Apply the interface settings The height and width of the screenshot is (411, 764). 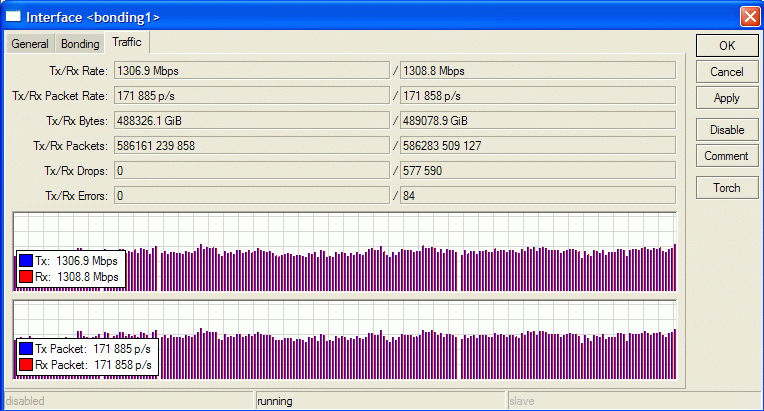727,98
